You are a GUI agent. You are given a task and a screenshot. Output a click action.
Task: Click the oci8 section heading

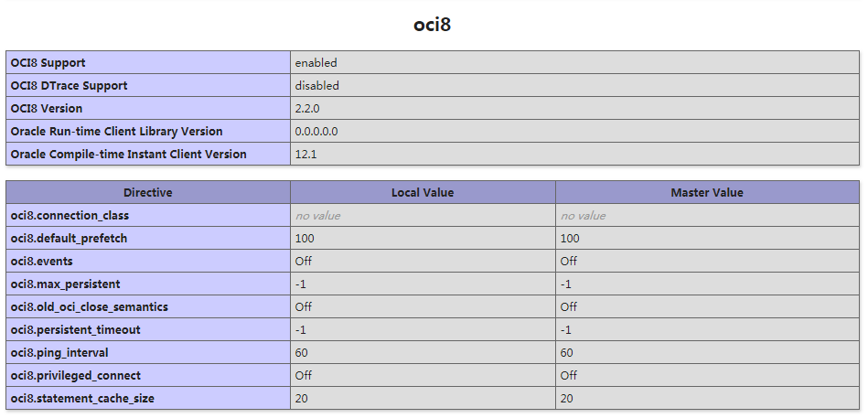432,25
